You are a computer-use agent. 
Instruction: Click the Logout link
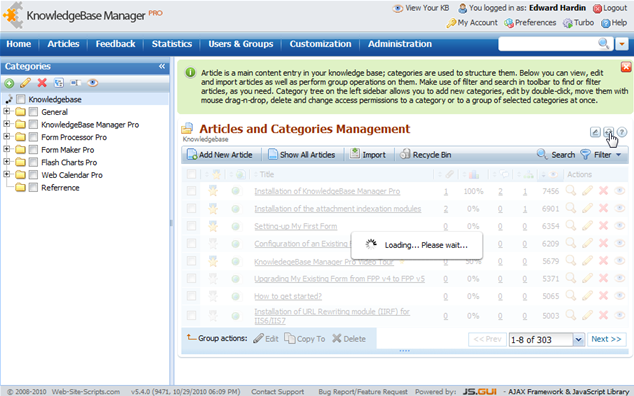tap(610, 8)
